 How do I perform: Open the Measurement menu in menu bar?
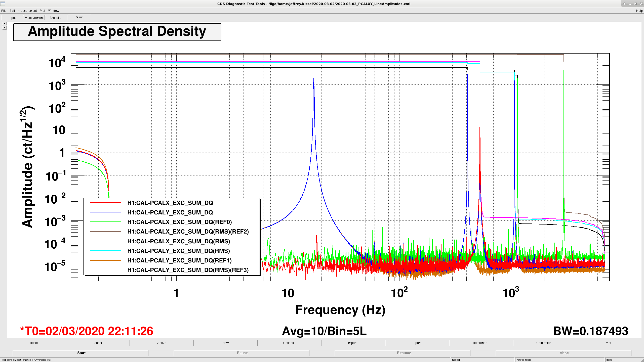(27, 11)
